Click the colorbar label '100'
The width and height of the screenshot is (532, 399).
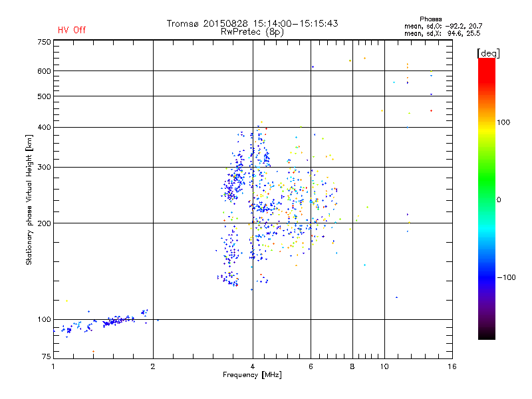click(503, 122)
